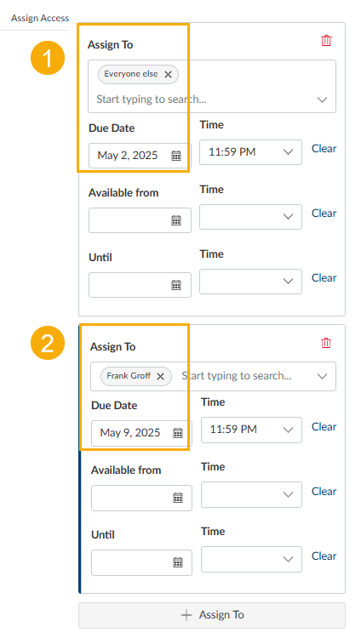
Task: Open first card's Available from time dropdown
Action: coord(251,217)
